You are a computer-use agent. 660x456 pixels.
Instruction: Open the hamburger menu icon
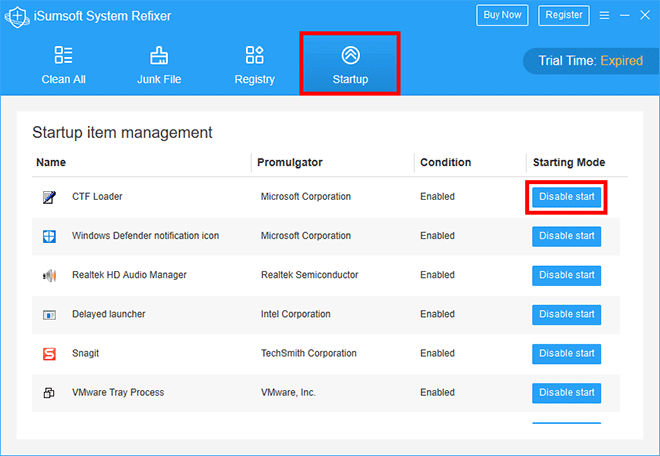click(x=604, y=16)
